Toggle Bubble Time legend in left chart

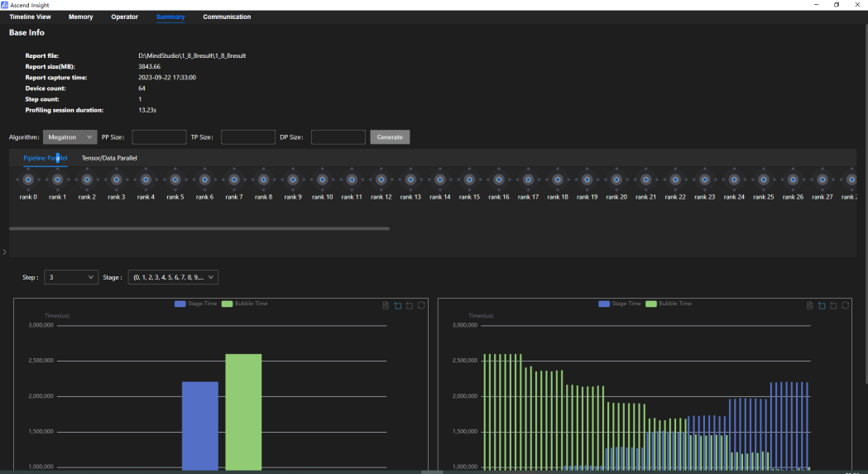[x=244, y=304]
